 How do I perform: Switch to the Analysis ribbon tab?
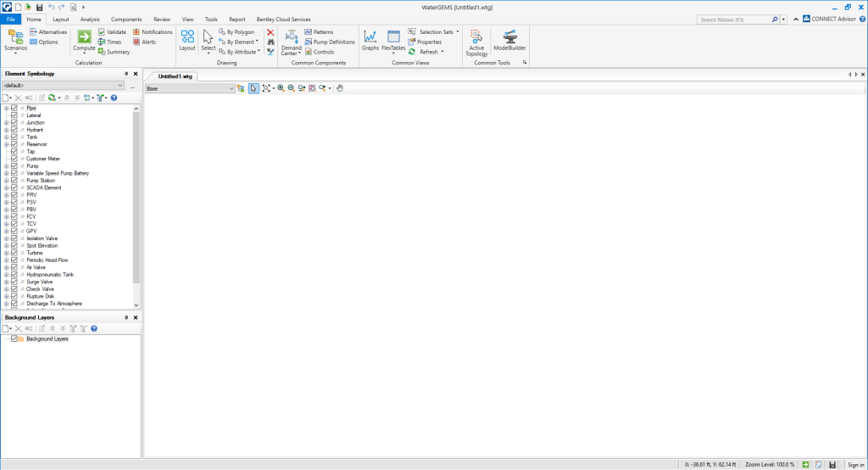click(90, 20)
